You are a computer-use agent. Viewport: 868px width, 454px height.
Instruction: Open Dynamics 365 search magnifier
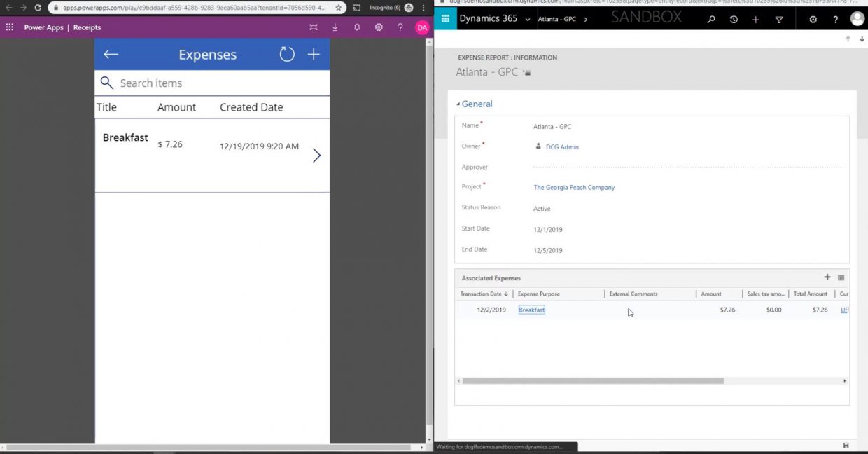coord(711,20)
